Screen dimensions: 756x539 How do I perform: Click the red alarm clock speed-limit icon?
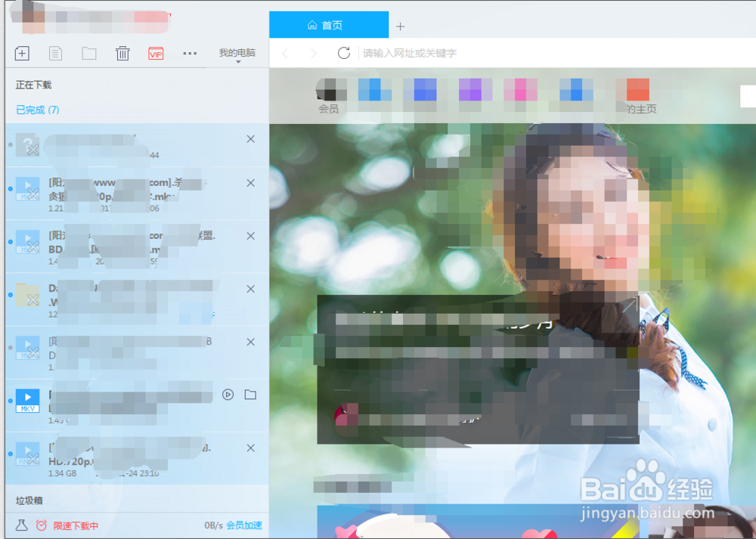(42, 525)
